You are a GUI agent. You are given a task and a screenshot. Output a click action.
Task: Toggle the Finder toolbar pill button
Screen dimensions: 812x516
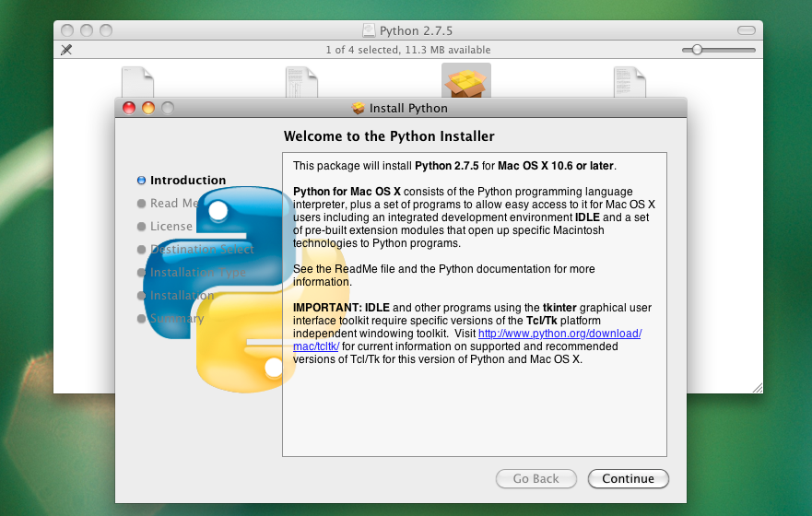pyautogui.click(x=747, y=30)
